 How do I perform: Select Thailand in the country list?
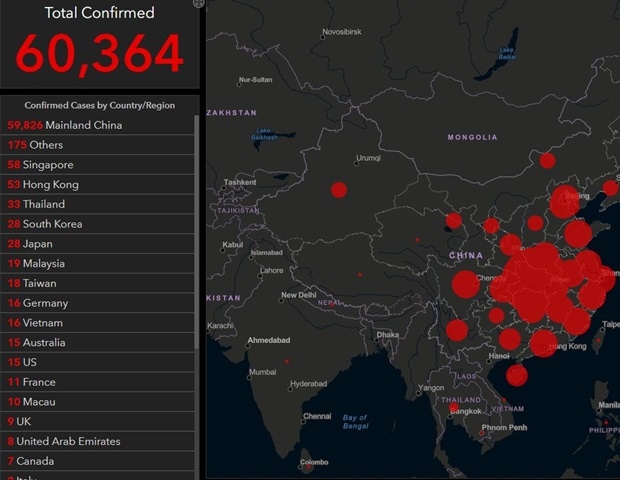[41, 204]
